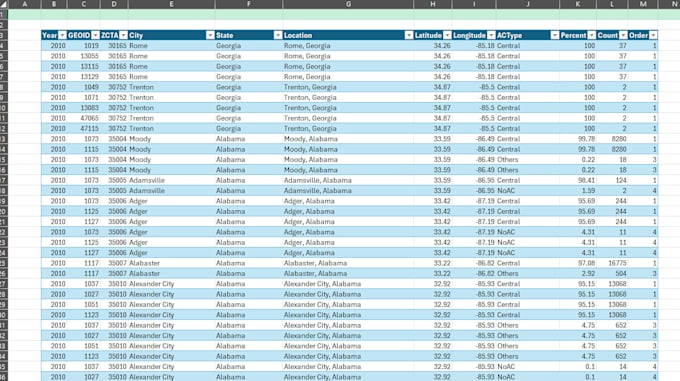Select the Georgia state cell in GEOID 47065 row
Image resolution: width=680 pixels, height=381 pixels.
click(248, 118)
